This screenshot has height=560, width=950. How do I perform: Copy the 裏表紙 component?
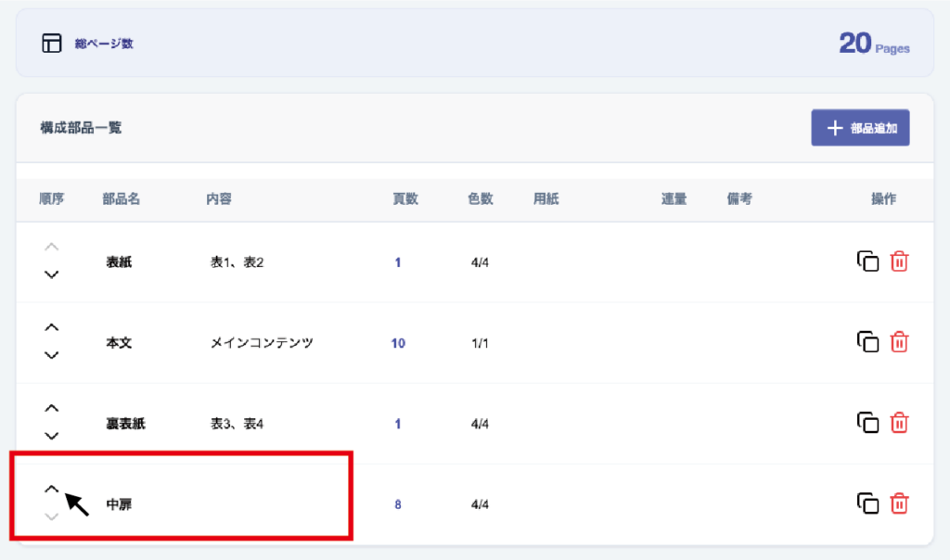click(867, 423)
